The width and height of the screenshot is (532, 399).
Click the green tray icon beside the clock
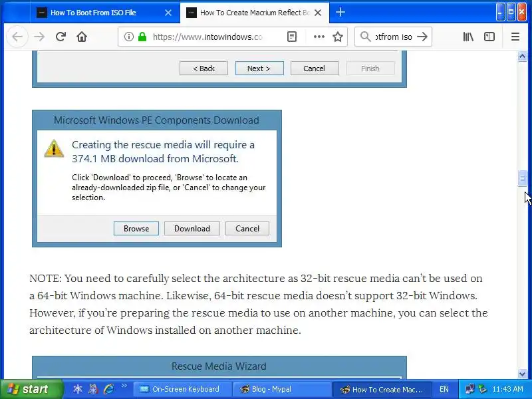coord(482,389)
